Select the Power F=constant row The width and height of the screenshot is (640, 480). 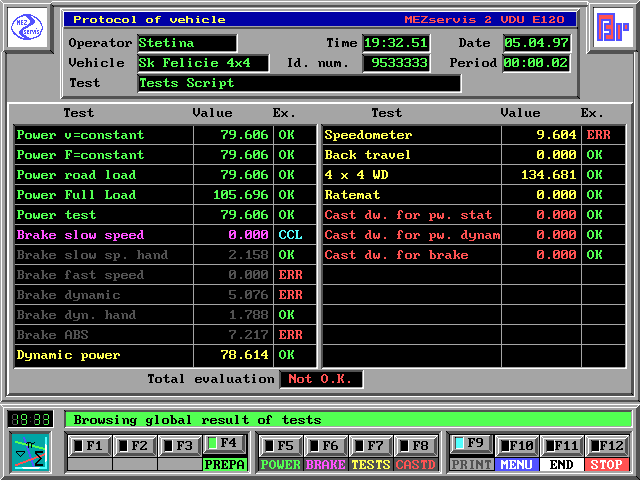(165, 155)
